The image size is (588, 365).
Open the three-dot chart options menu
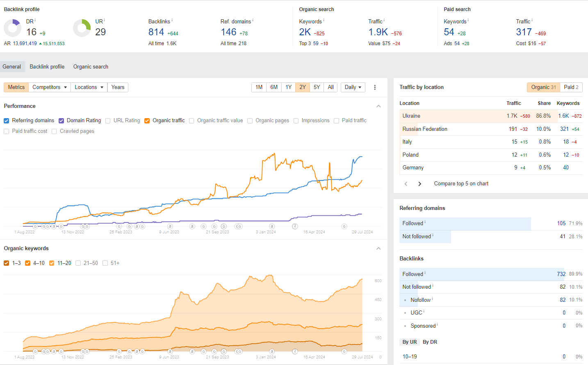pyautogui.click(x=375, y=87)
